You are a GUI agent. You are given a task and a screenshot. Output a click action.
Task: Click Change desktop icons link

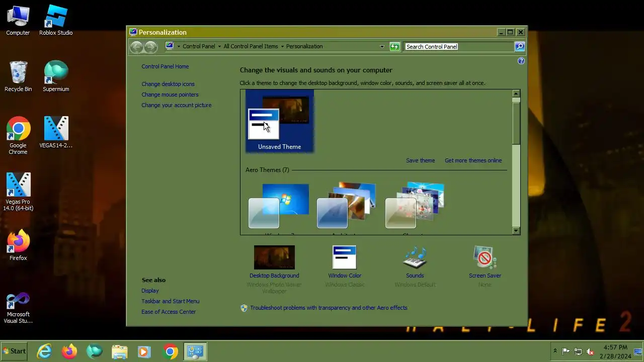(168, 84)
